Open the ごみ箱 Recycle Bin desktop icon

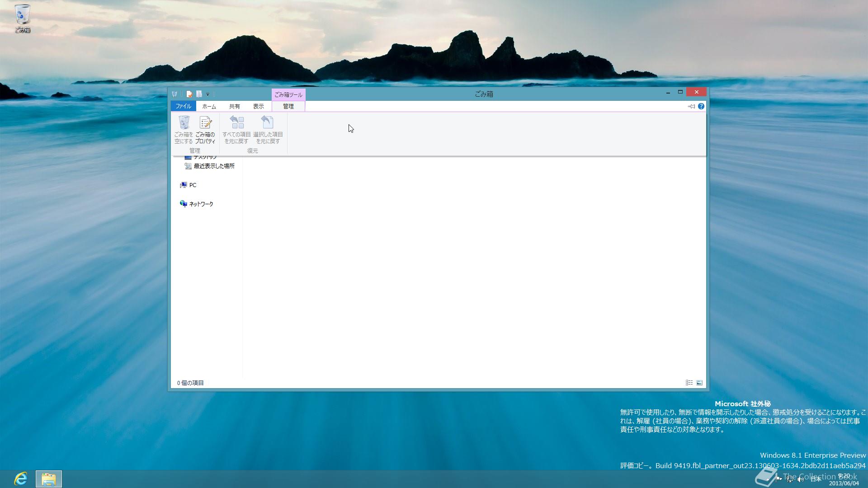(x=22, y=18)
